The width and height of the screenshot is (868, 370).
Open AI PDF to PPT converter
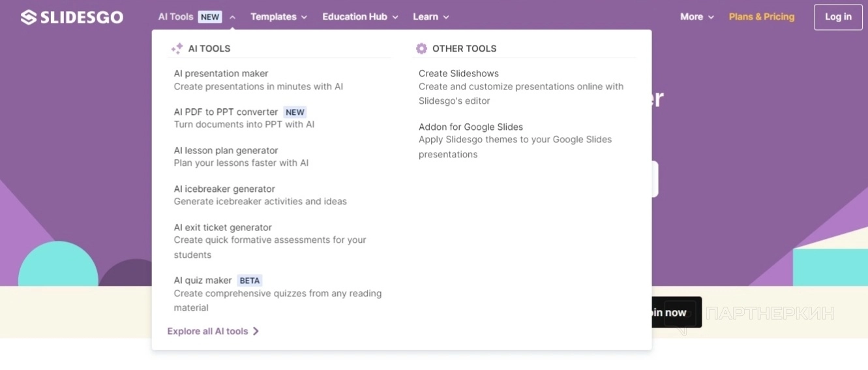[226, 112]
